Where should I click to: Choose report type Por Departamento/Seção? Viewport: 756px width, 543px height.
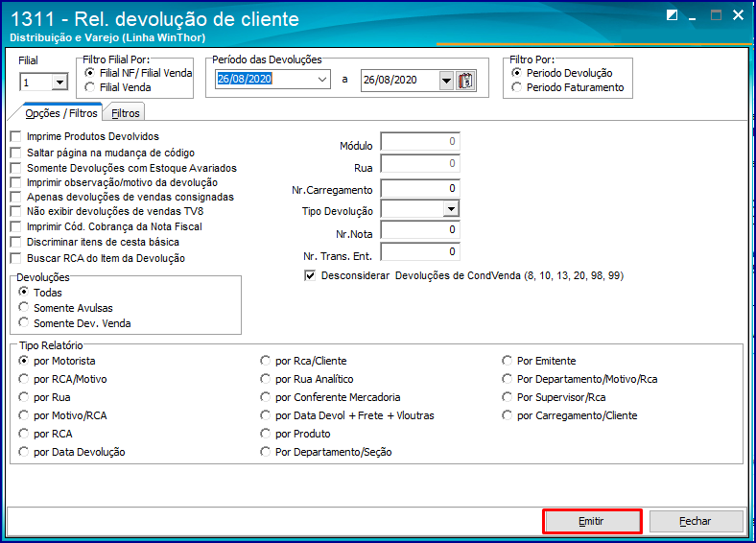tap(265, 452)
